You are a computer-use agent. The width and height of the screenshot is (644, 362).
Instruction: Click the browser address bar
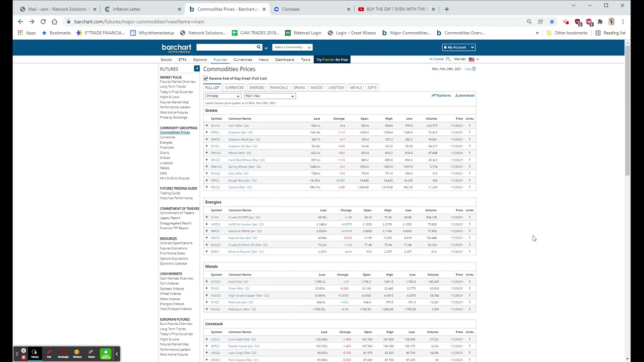pos(297,22)
